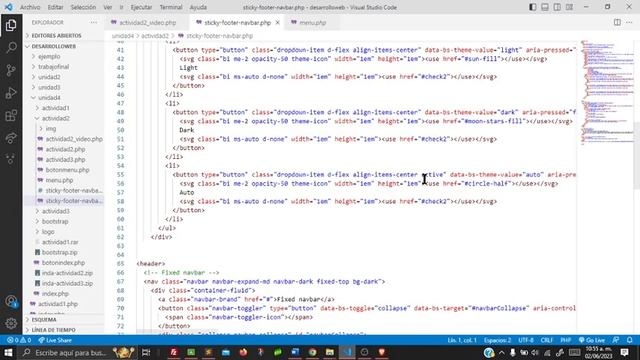Click Espacios: 2 indentation setting
The image size is (640, 360).
pyautogui.click(x=497, y=340)
